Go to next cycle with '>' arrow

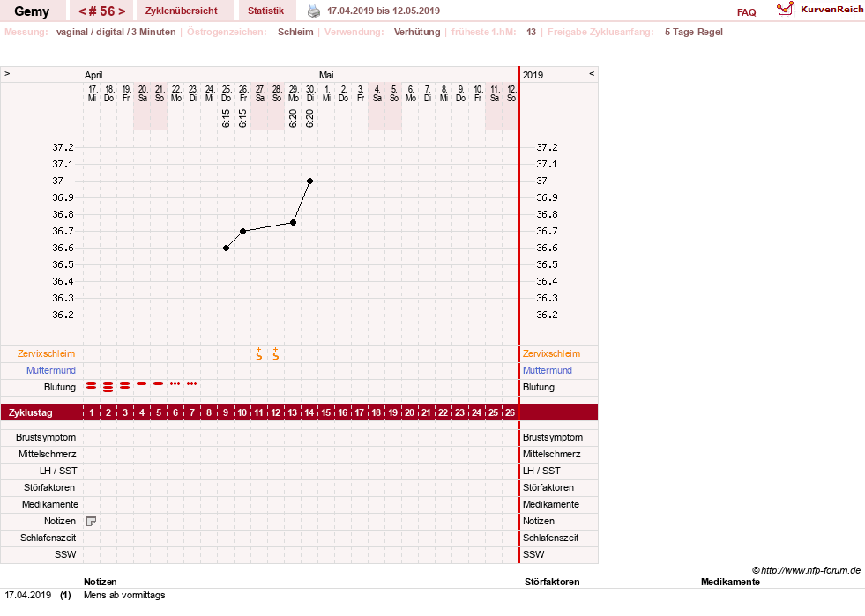(122, 11)
